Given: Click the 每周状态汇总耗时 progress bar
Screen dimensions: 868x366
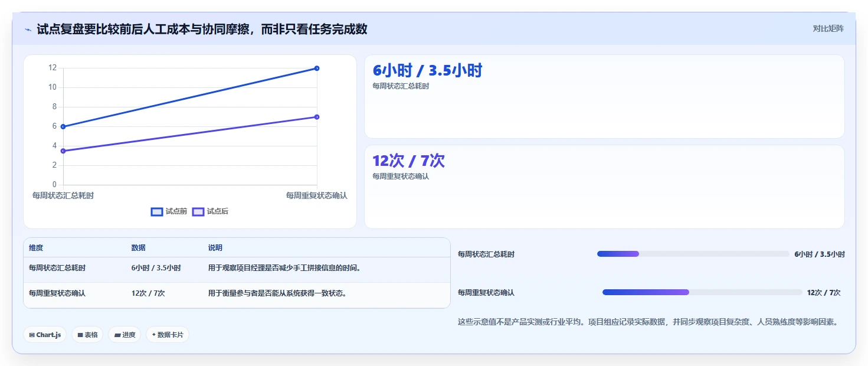Looking at the screenshot, I should (x=693, y=254).
